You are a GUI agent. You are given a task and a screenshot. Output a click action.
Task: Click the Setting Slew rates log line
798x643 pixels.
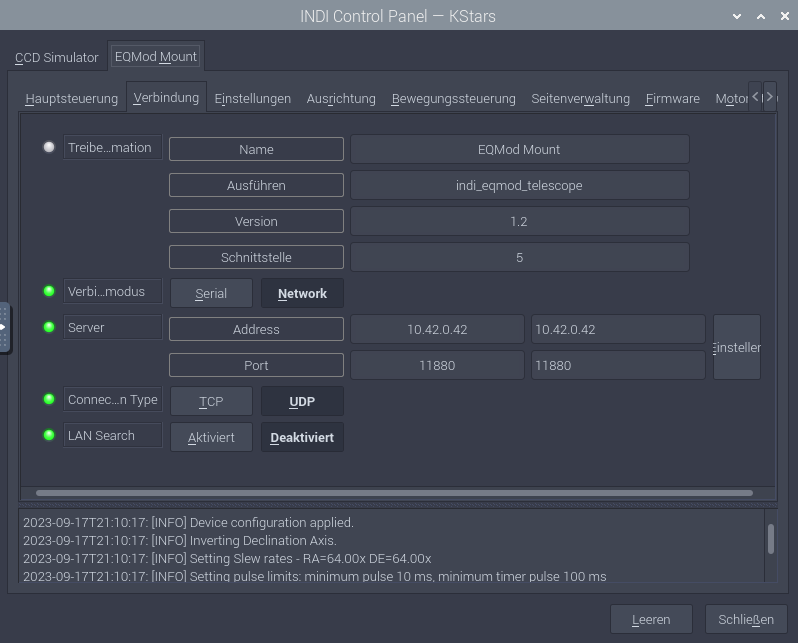click(227, 558)
